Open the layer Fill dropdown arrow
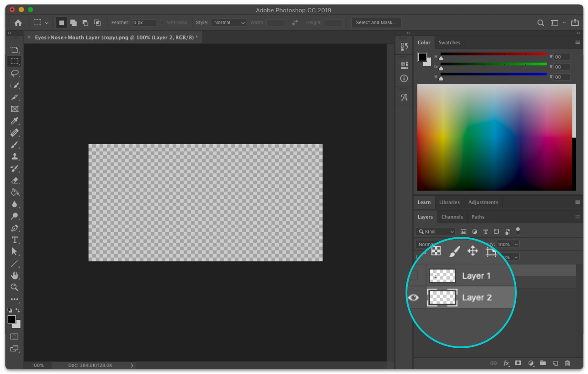Image resolution: width=588 pixels, height=374 pixels. (516, 257)
